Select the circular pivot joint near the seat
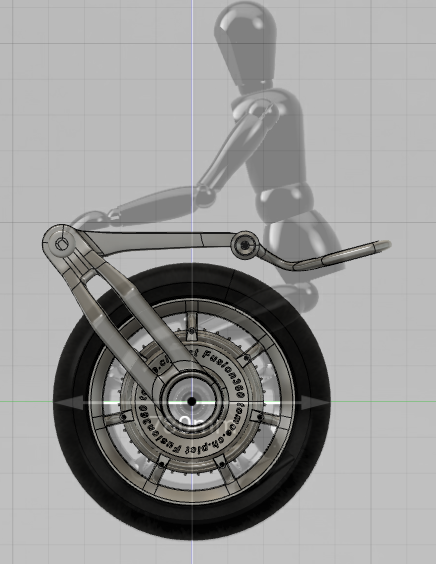 (245, 246)
